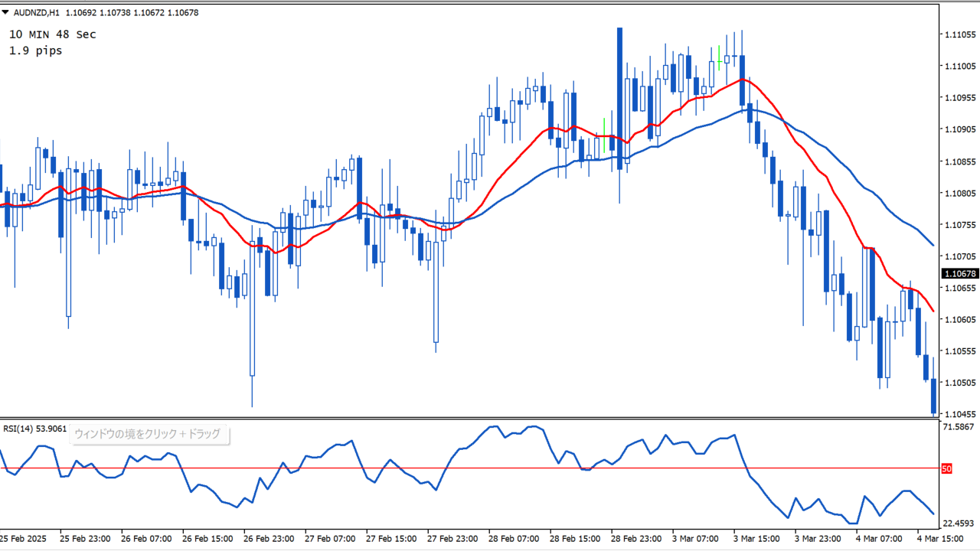Click the green marker near 3 Mar 07:00
The image size is (980, 551).
pos(719,56)
